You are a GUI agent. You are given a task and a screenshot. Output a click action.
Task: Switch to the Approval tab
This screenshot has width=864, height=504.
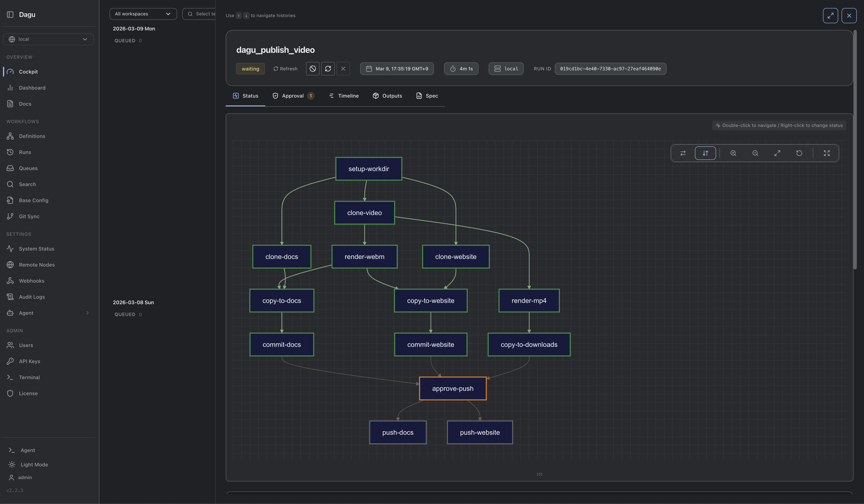tap(293, 96)
